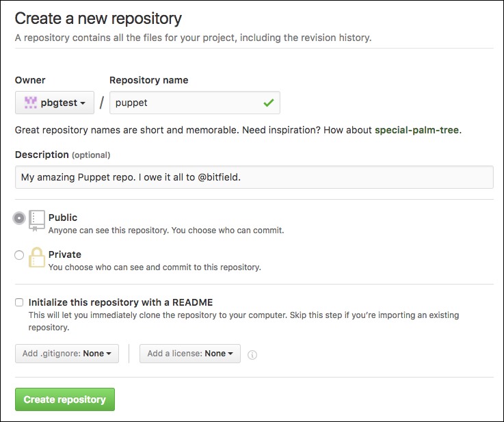Click the Public option label
Screen dimensions: 504x422
tap(63, 217)
